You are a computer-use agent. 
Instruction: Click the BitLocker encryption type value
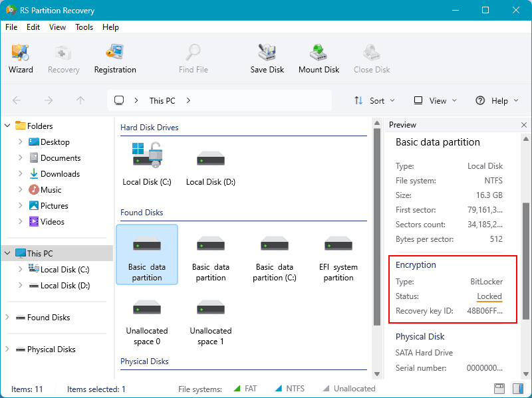point(486,282)
